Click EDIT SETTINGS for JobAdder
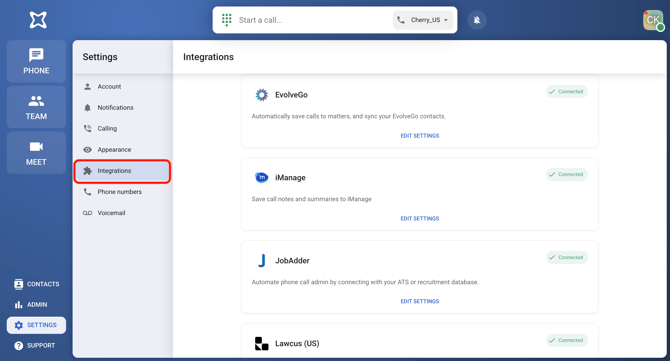 420,301
